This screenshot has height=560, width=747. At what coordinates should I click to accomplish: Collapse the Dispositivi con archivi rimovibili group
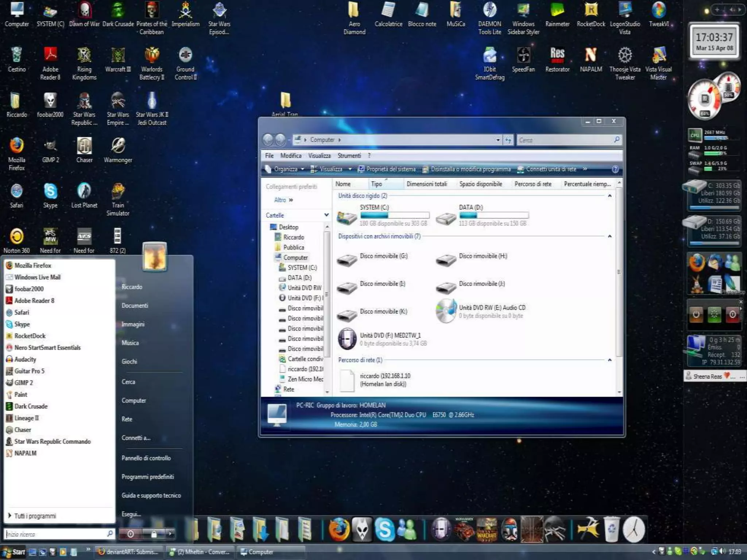[609, 236]
